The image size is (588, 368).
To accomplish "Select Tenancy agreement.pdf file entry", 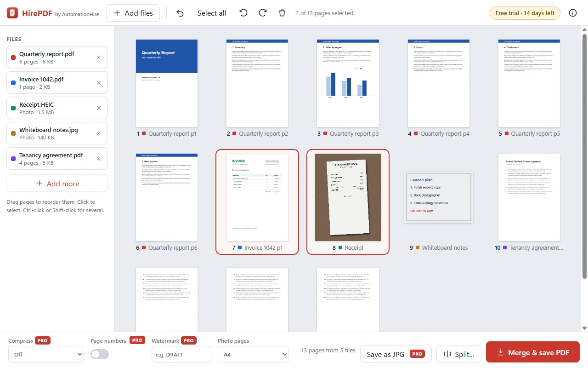I will pyautogui.click(x=57, y=159).
